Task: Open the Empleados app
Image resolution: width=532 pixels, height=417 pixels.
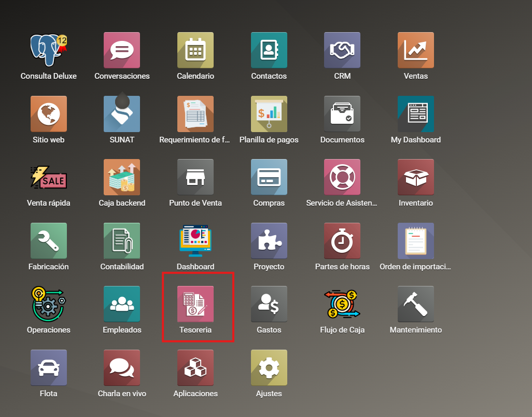Action: pos(122,304)
